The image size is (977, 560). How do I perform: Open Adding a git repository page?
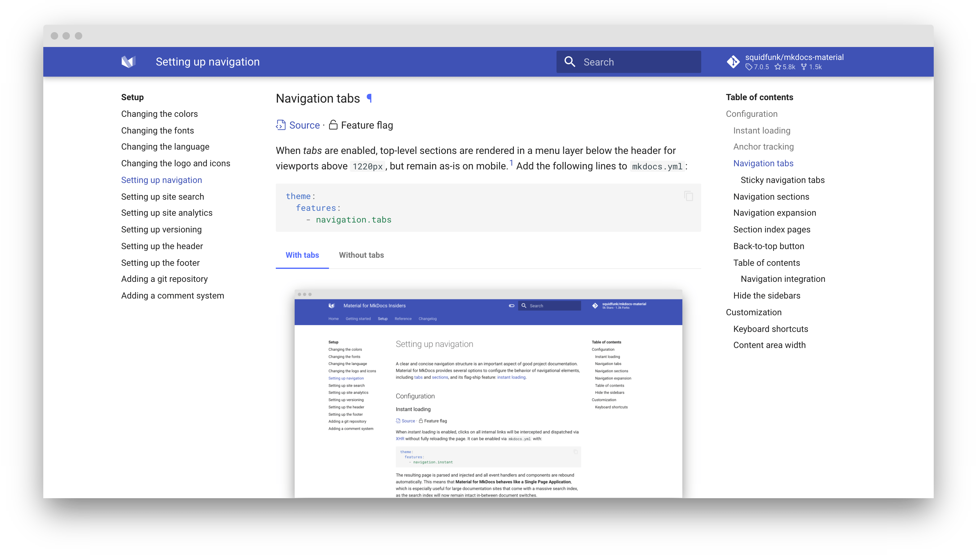coord(164,279)
